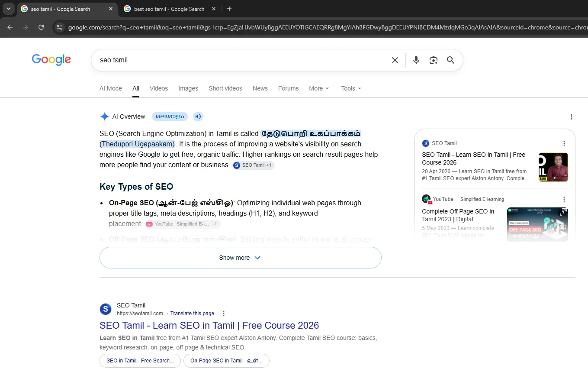
Task: Click highlighted 'Thedupori Ugapaakam' text
Action: pos(137,144)
